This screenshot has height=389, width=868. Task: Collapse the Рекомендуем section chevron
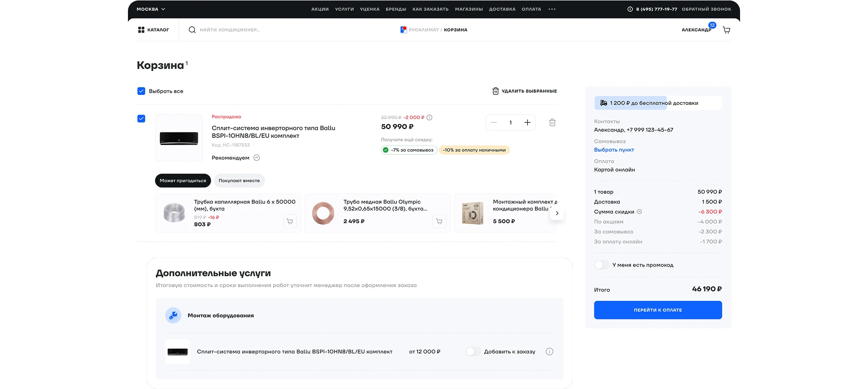point(256,158)
